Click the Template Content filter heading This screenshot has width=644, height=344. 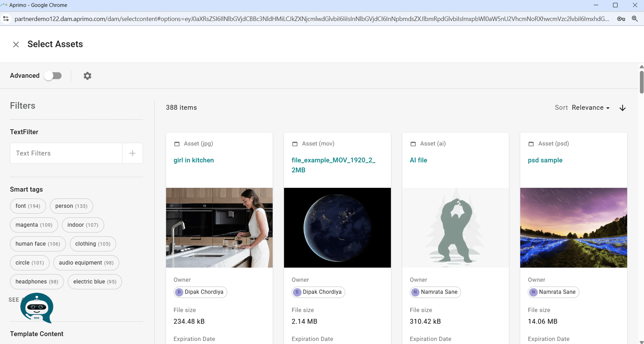37,334
